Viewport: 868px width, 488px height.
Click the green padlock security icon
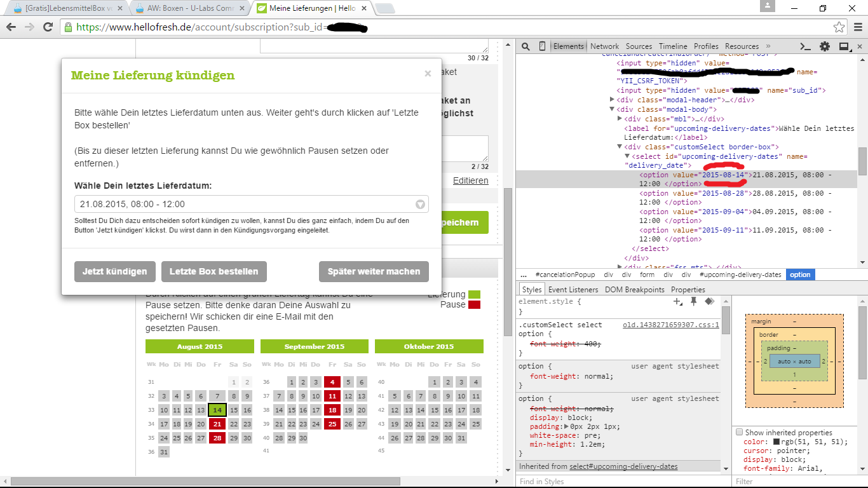tap(68, 27)
